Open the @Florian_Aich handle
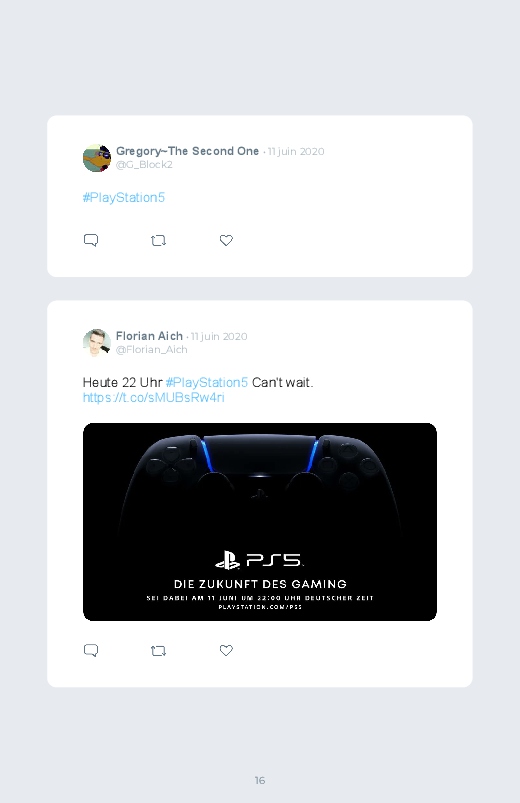Viewport: 520px width, 803px height. 152,349
